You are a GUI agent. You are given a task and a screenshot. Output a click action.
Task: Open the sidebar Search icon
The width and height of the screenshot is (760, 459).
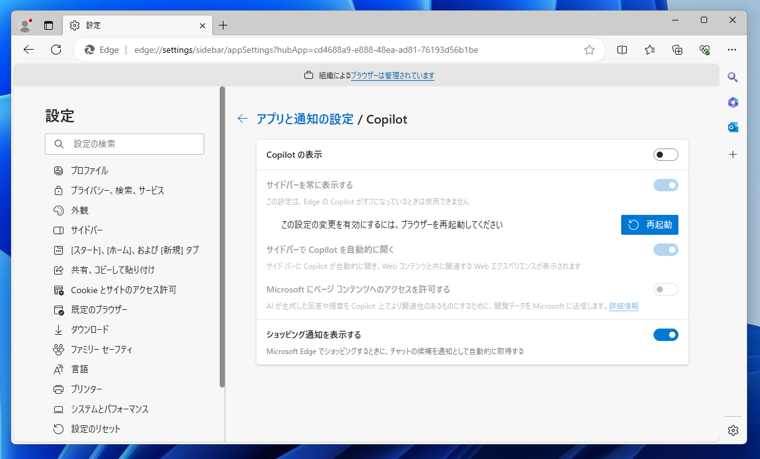733,77
